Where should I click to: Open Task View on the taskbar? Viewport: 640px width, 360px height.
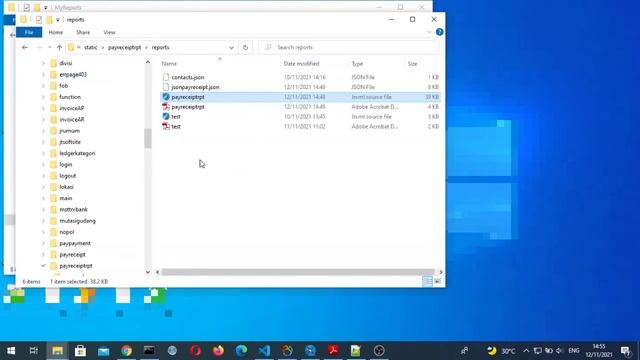[x=34, y=351]
